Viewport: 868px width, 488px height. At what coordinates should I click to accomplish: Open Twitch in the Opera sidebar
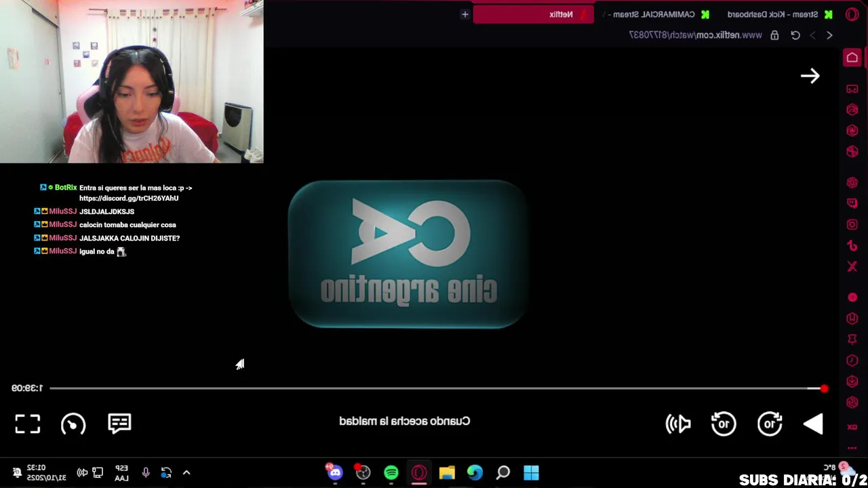pyautogui.click(x=852, y=203)
